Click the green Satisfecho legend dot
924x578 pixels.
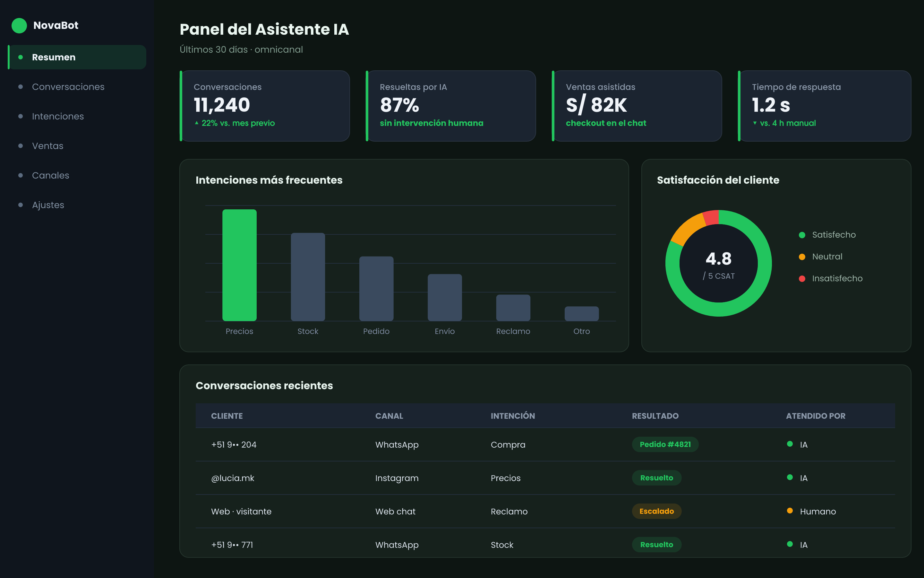(802, 235)
